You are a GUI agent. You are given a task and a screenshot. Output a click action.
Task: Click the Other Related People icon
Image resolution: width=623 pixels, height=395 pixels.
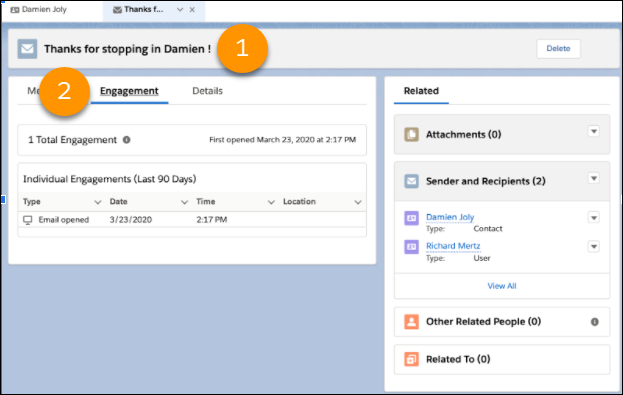(x=411, y=321)
